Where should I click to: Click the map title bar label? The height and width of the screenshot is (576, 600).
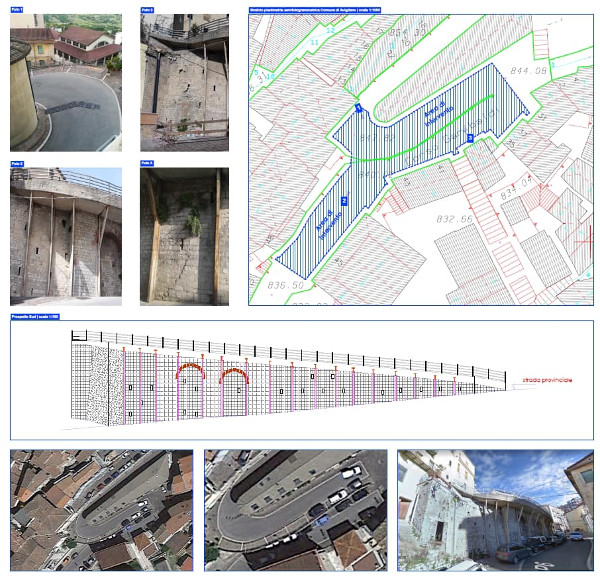[310, 9]
